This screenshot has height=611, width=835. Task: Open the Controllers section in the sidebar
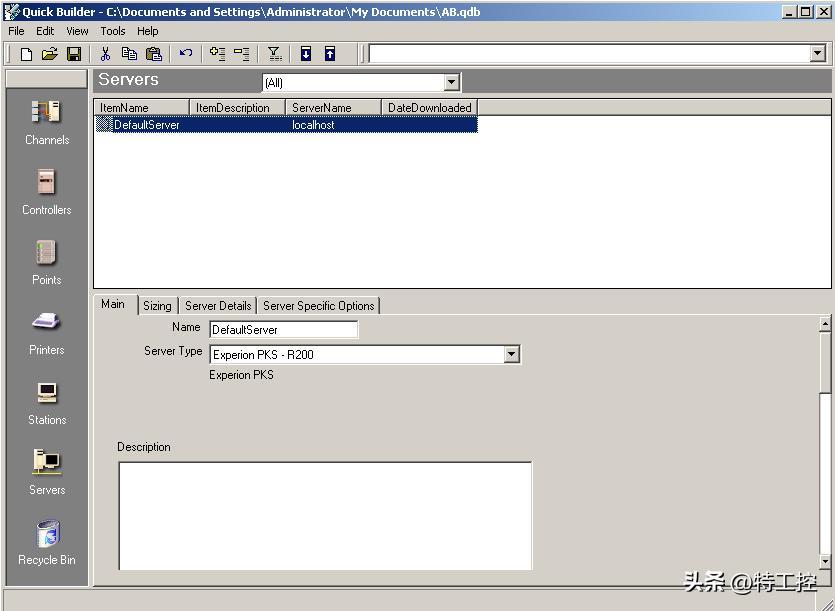47,192
